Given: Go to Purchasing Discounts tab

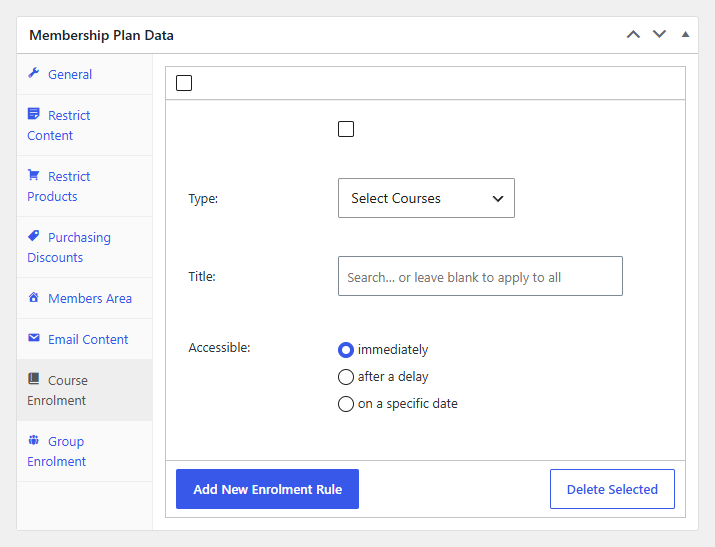Looking at the screenshot, I should 84,248.
